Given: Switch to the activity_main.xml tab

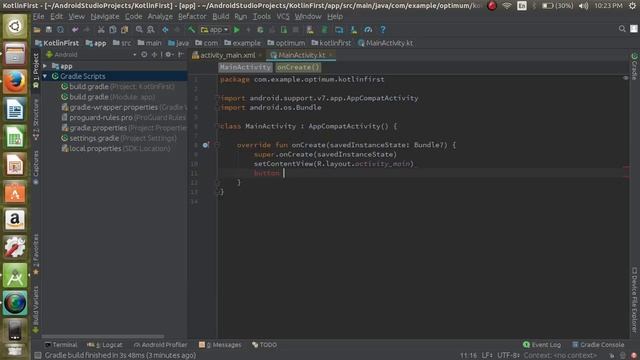Looking at the screenshot, I should (x=227, y=55).
